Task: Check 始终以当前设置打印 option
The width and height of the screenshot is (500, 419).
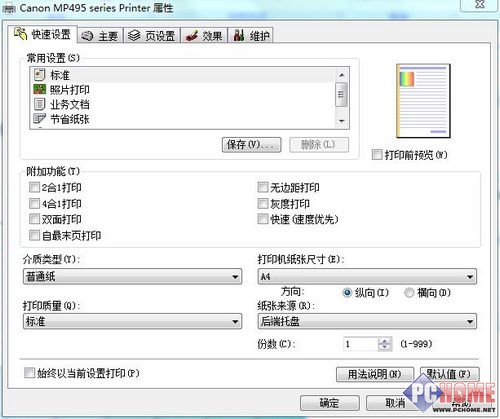Action: 29,373
